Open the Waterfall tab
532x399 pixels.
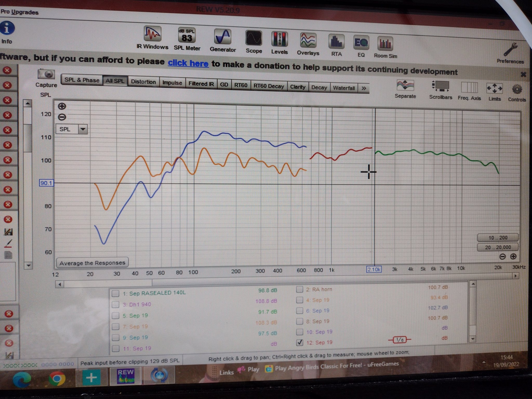[x=344, y=88]
